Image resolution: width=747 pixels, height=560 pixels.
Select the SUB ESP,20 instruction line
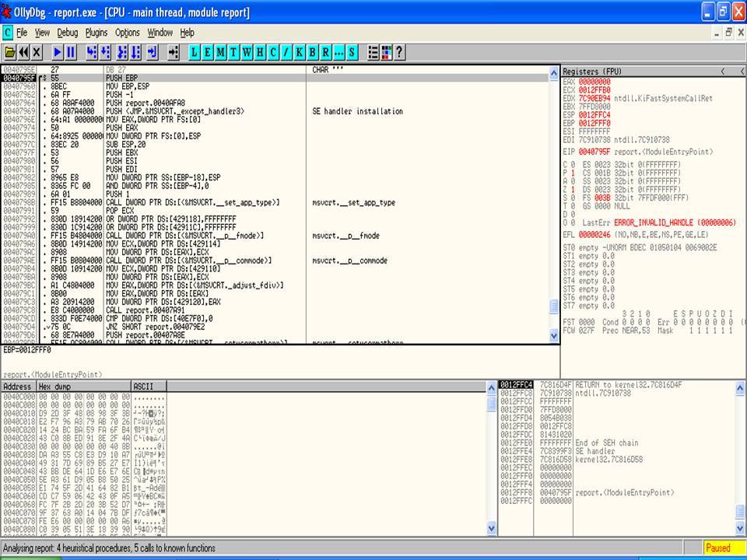pyautogui.click(x=275, y=145)
